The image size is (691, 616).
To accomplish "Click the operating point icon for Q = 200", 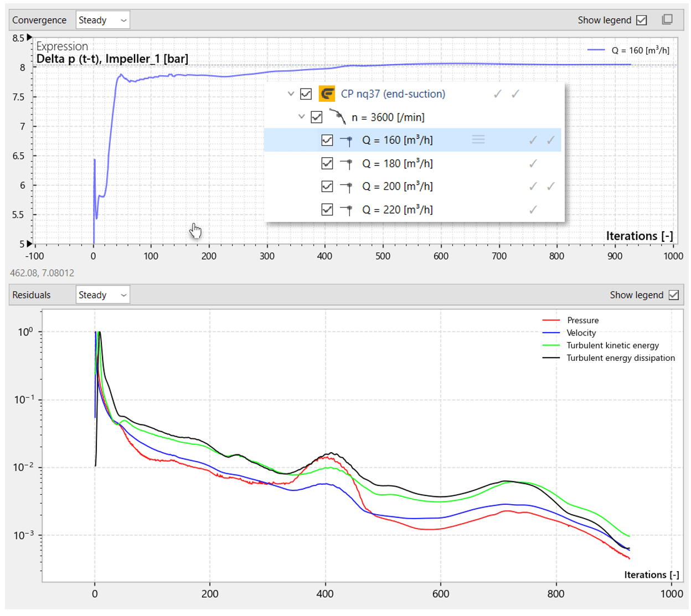I will click(x=347, y=187).
